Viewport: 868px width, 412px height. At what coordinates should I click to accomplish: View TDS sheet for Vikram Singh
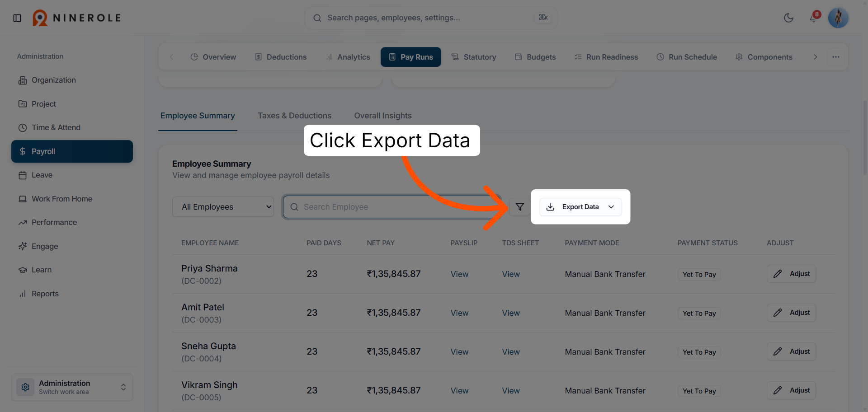511,391
